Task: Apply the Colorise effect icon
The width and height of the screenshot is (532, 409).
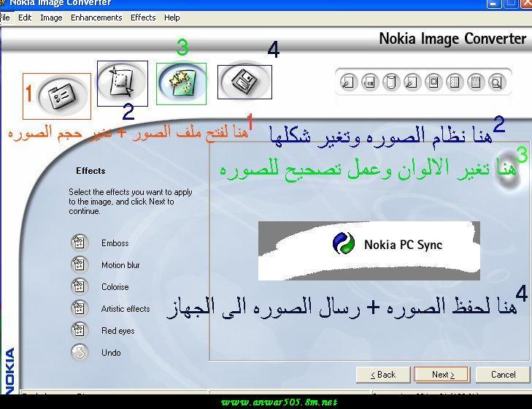Action: coord(80,286)
